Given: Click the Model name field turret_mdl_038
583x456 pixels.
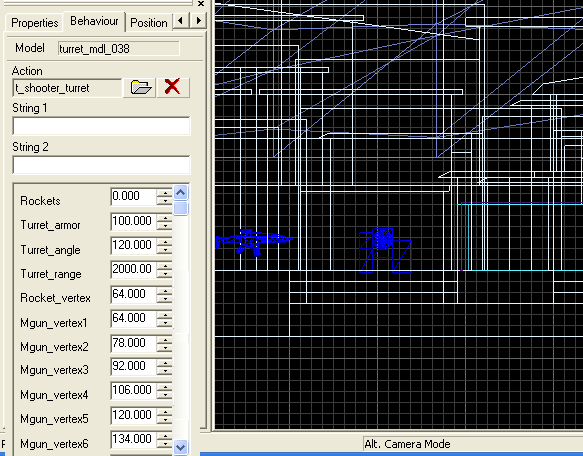Looking at the screenshot, I should pyautogui.click(x=119, y=49).
